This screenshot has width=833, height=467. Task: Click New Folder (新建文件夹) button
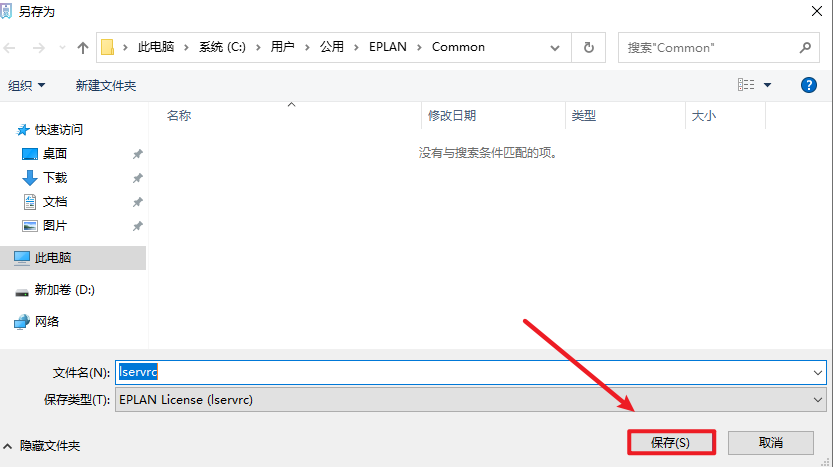click(106, 86)
